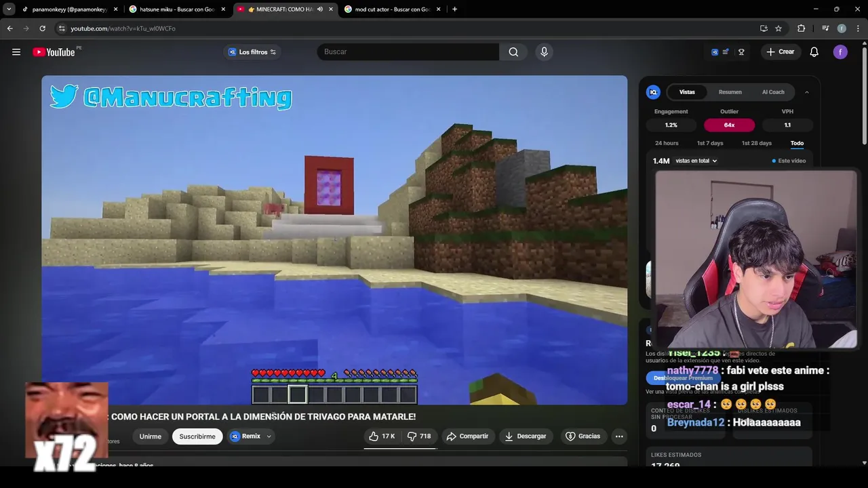
Task: Open vidIQ trophy icon in header
Action: [741, 52]
